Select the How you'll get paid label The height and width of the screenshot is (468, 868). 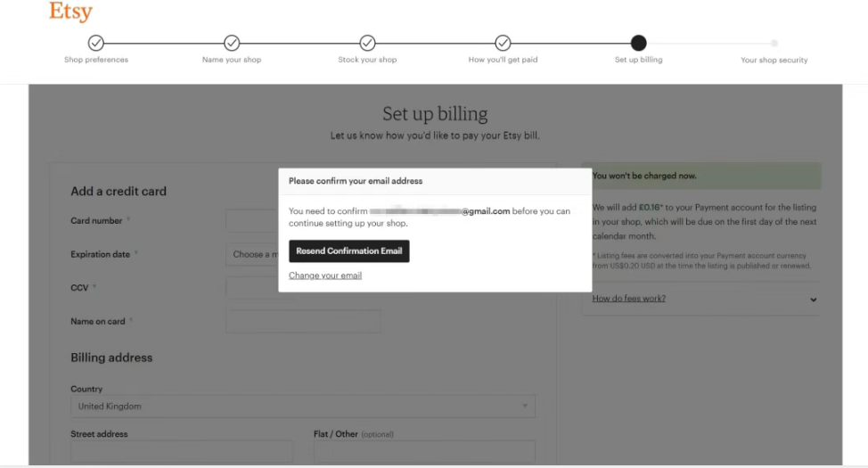tap(503, 60)
